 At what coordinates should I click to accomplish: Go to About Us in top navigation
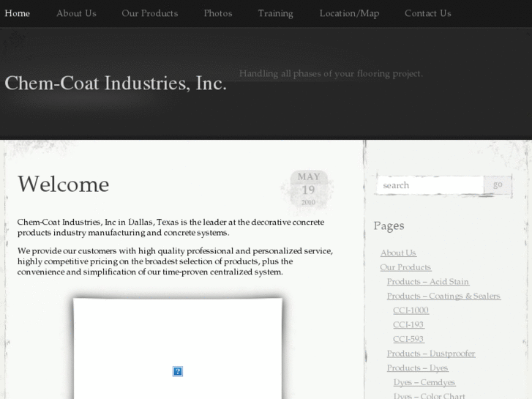(76, 13)
